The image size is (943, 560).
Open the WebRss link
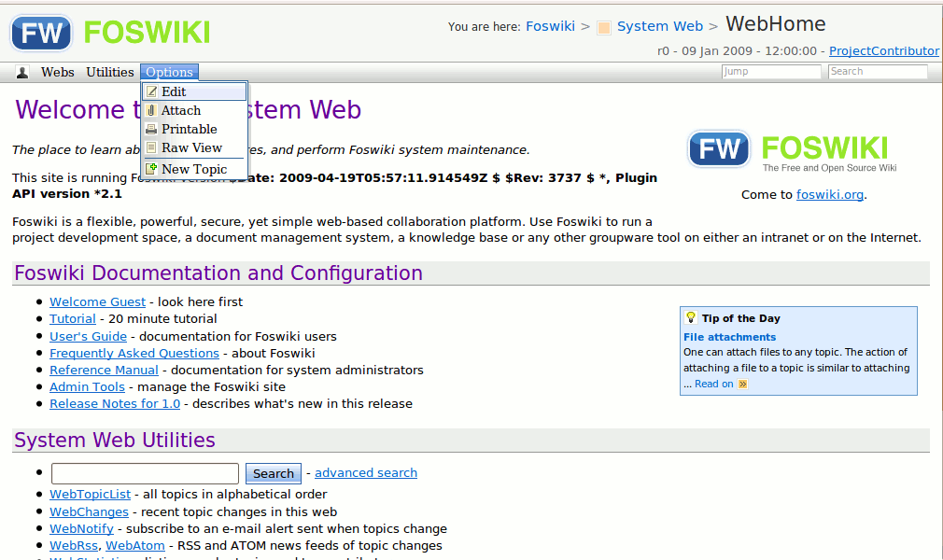point(74,546)
